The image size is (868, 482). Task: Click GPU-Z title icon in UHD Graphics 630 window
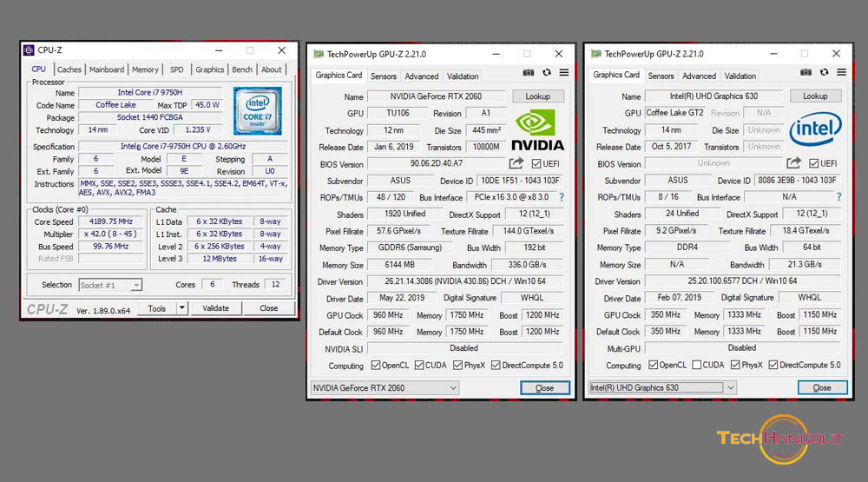(x=595, y=54)
